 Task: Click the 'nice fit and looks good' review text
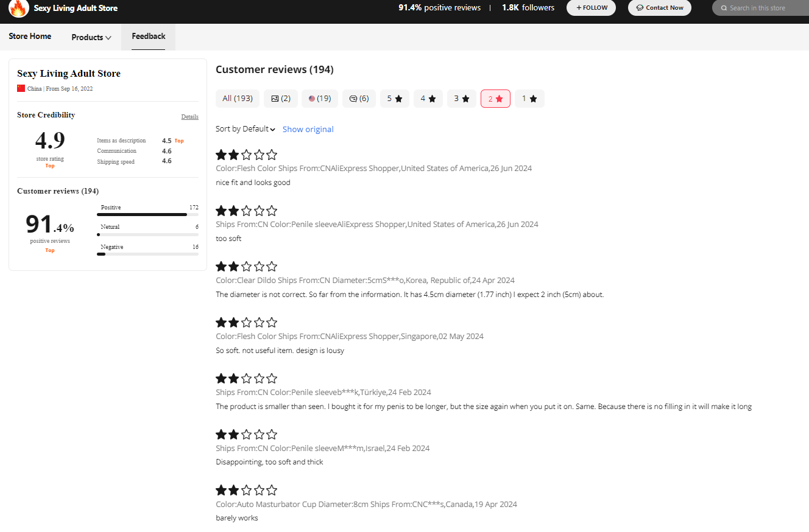(x=253, y=183)
